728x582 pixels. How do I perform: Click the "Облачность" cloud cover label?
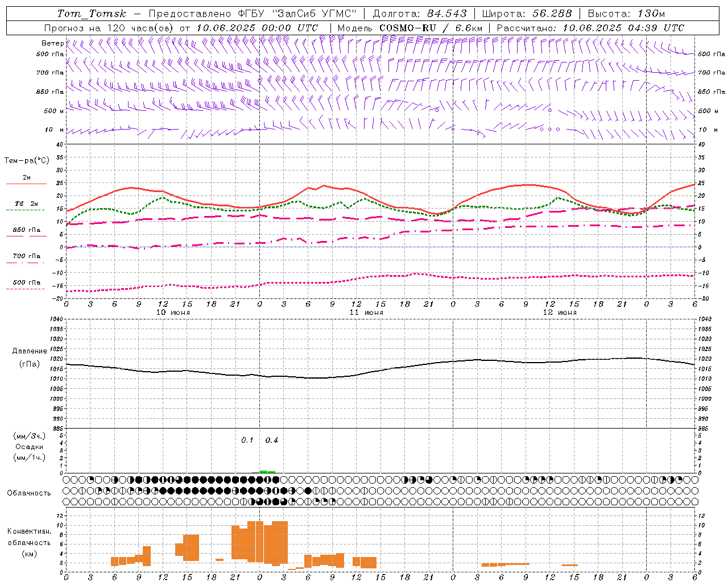(x=29, y=493)
